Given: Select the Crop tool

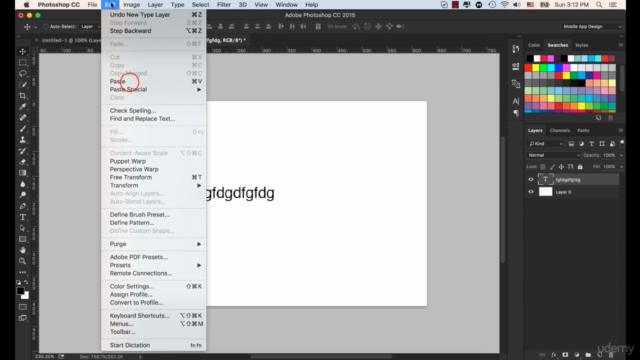Looking at the screenshot, I should [22, 96].
